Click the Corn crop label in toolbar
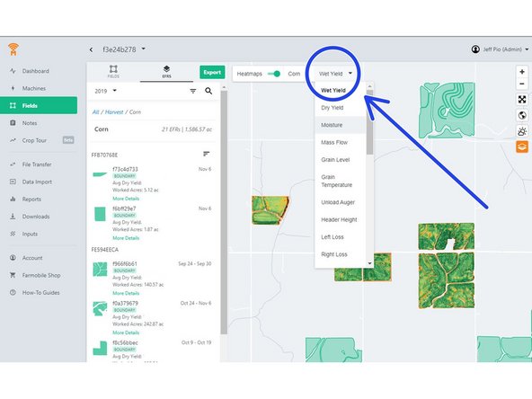The width and height of the screenshot is (532, 399). click(x=294, y=74)
